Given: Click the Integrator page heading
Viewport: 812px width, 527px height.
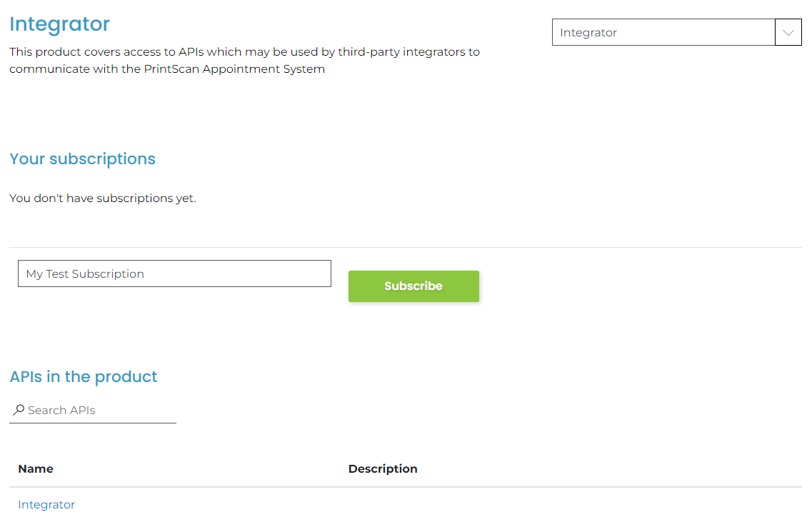Looking at the screenshot, I should coord(59,24).
